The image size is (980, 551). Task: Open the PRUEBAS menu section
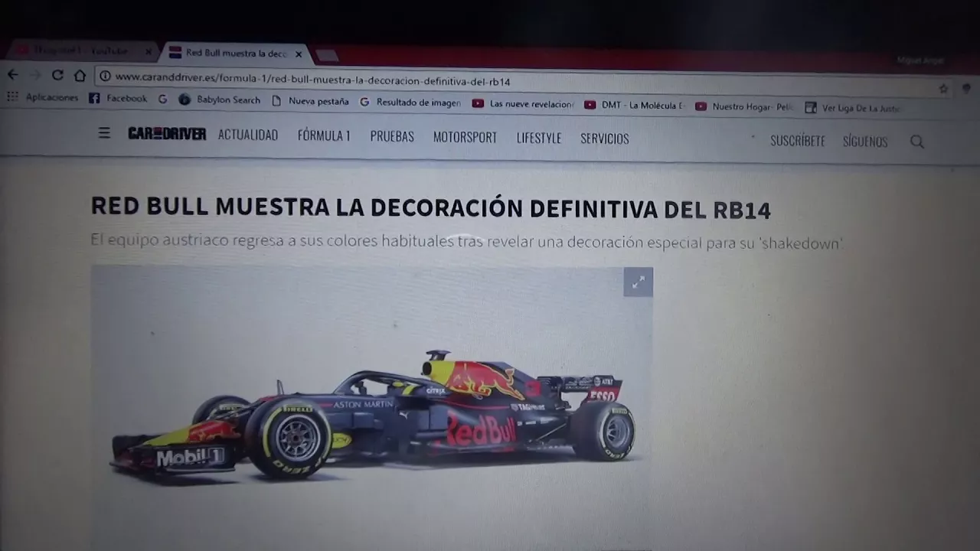(x=392, y=136)
